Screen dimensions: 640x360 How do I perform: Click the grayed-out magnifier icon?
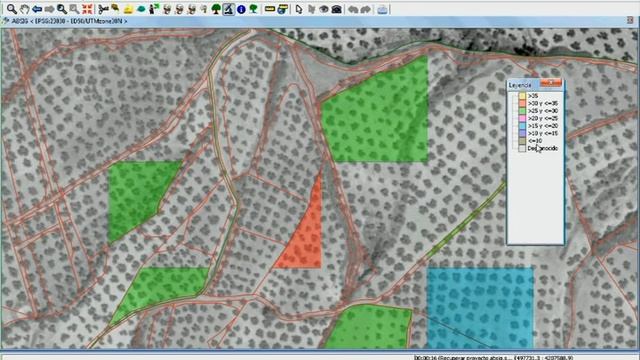[x=74, y=9]
